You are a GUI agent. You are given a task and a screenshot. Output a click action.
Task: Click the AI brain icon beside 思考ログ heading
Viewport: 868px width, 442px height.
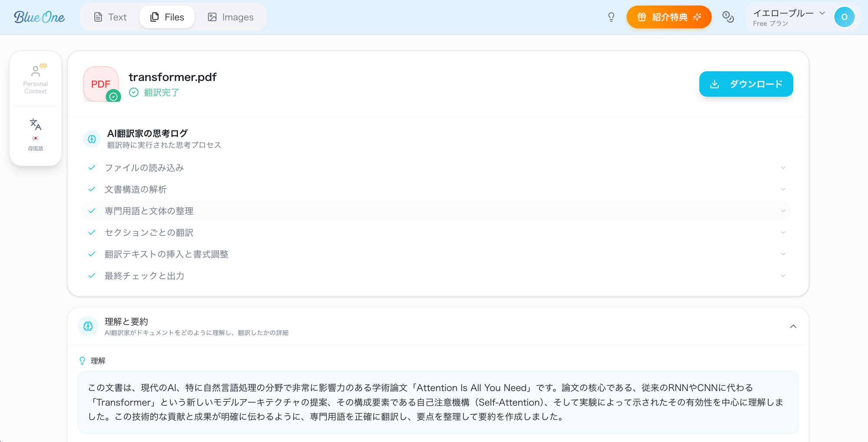coord(92,139)
